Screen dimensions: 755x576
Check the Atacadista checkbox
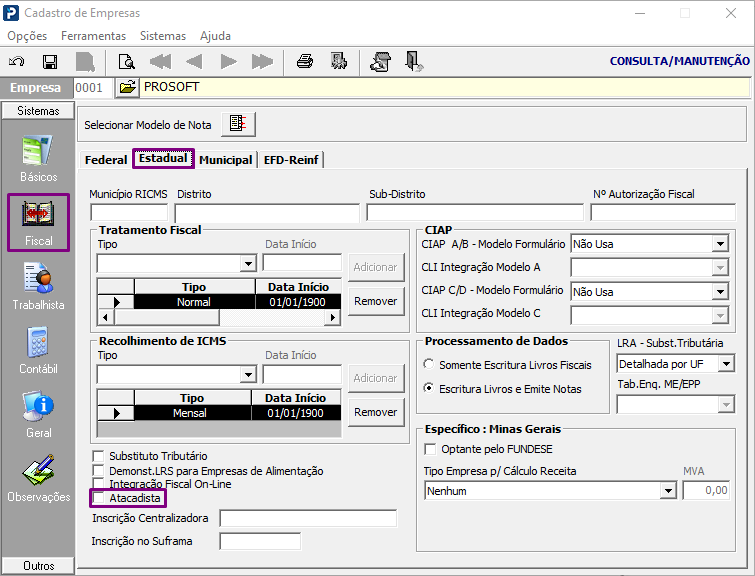(98, 497)
